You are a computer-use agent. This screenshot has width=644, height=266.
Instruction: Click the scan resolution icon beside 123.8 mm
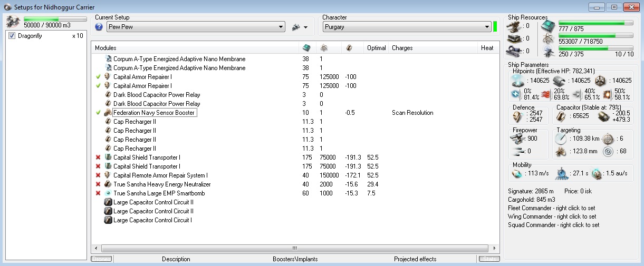(x=561, y=152)
